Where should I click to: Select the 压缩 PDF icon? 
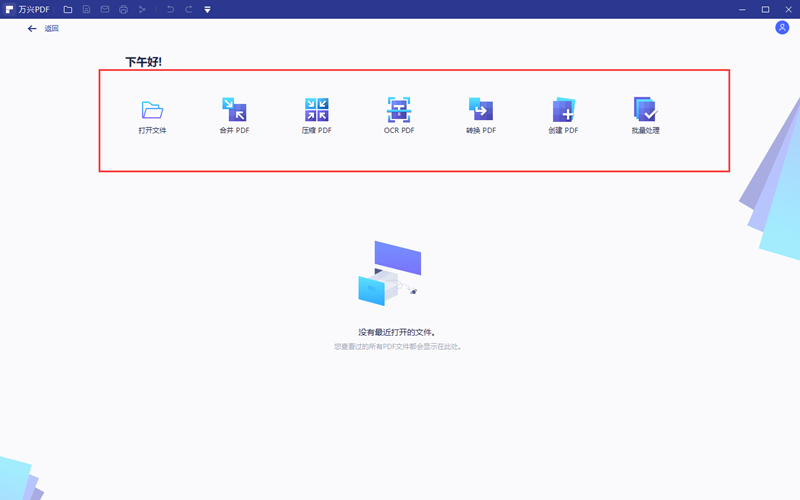(x=316, y=110)
